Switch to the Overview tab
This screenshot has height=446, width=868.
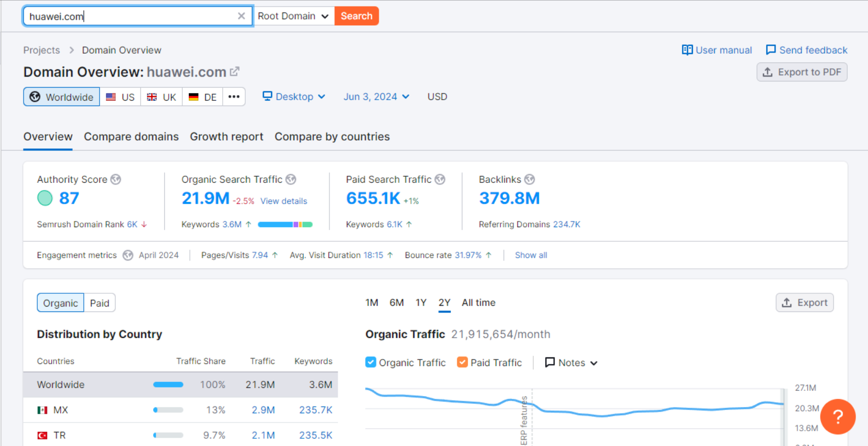click(48, 137)
